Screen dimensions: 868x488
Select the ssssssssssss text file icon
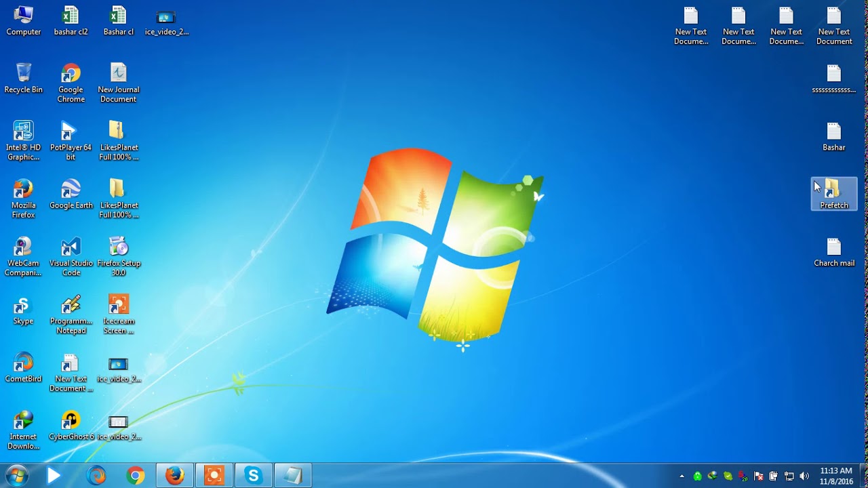pos(834,78)
